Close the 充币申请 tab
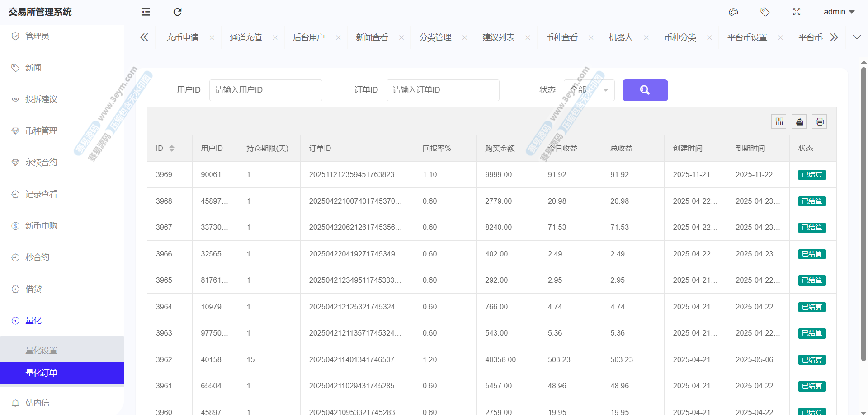The image size is (868, 415). [212, 38]
